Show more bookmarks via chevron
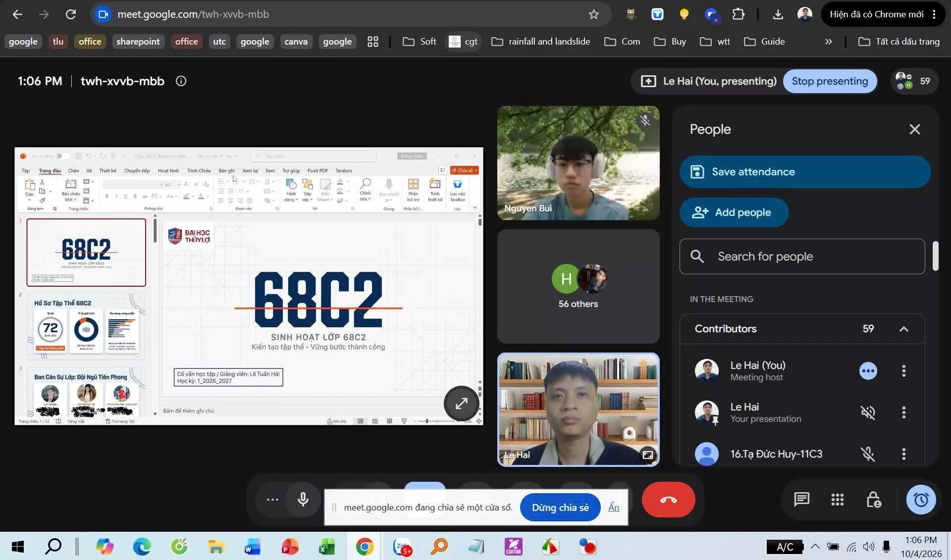The image size is (951, 560). coord(828,42)
